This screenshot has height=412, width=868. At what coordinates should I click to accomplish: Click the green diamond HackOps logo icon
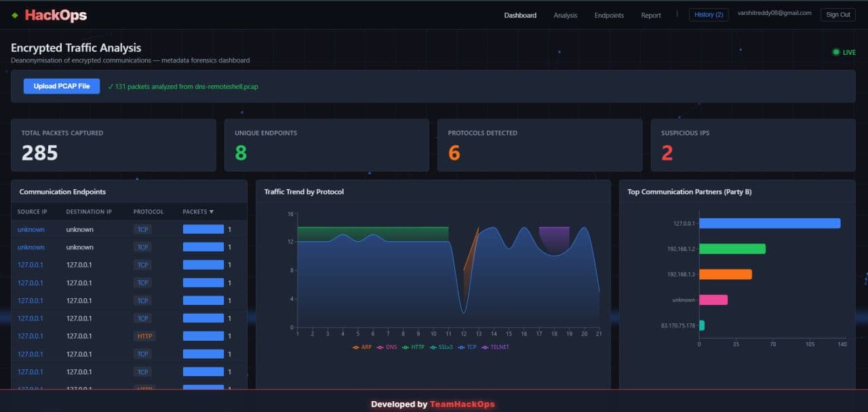pyautogui.click(x=15, y=15)
